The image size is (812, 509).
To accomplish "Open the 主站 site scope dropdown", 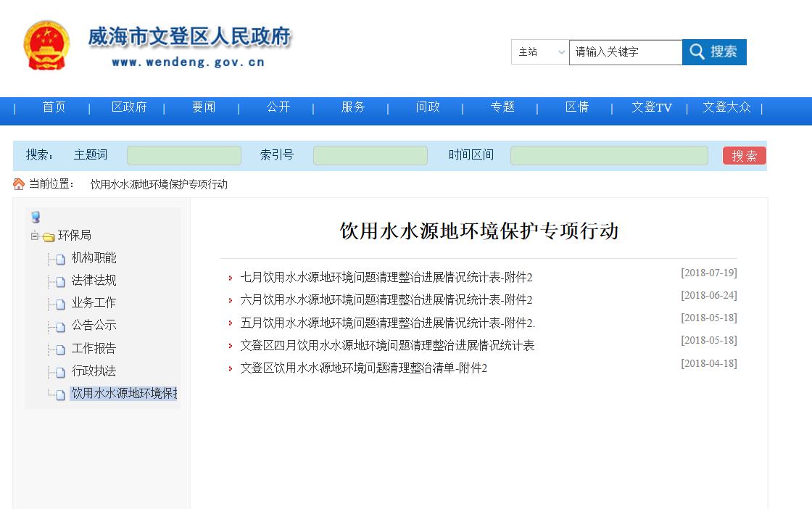I will [x=540, y=52].
